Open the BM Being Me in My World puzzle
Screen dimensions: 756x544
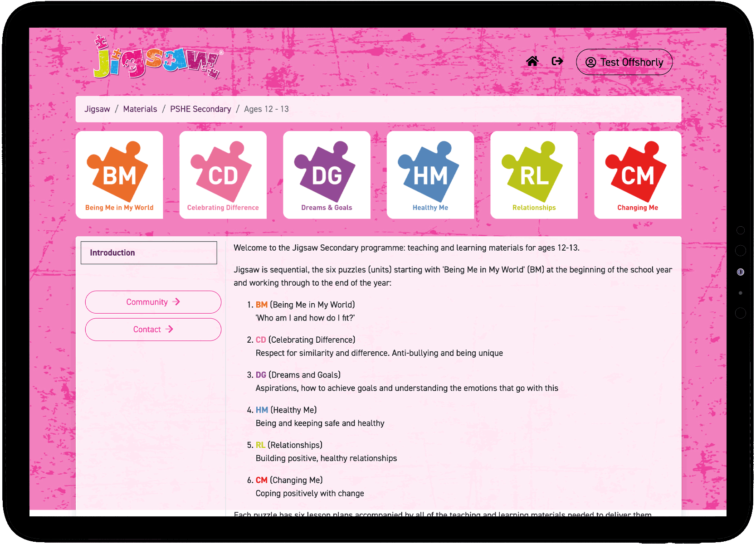(119, 175)
